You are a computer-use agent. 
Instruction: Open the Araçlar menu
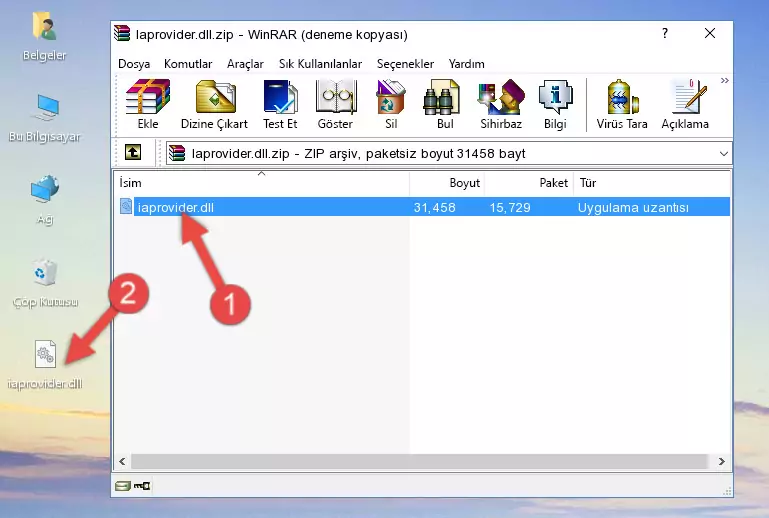pos(245,64)
